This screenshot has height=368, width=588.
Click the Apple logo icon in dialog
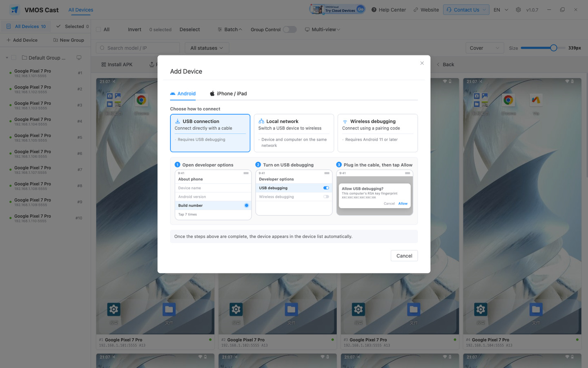pyautogui.click(x=212, y=94)
